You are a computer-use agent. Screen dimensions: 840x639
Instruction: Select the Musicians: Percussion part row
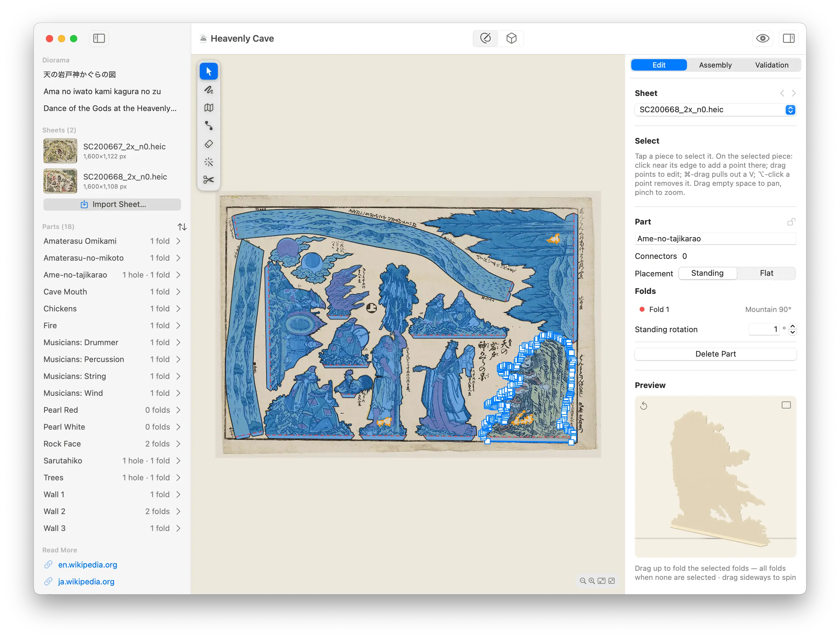coord(112,359)
